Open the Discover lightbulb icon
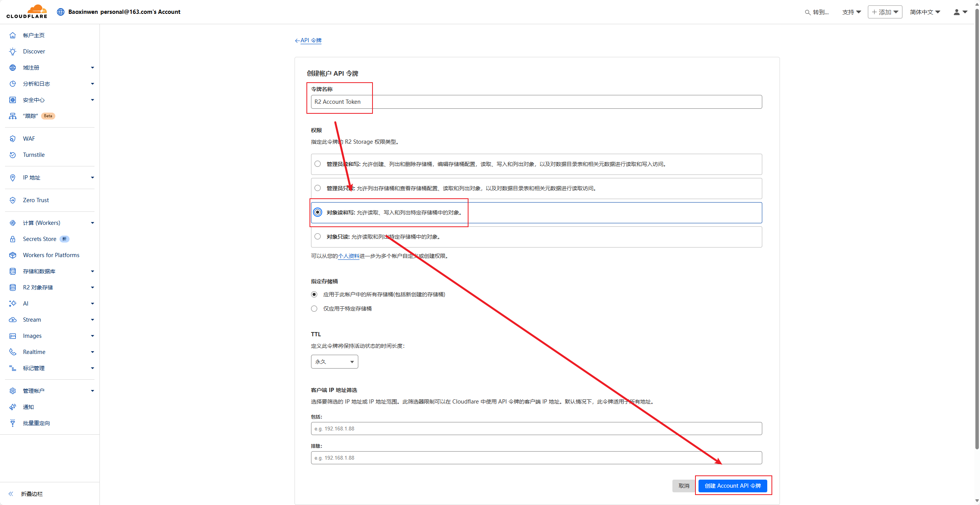980x505 pixels. 13,51
